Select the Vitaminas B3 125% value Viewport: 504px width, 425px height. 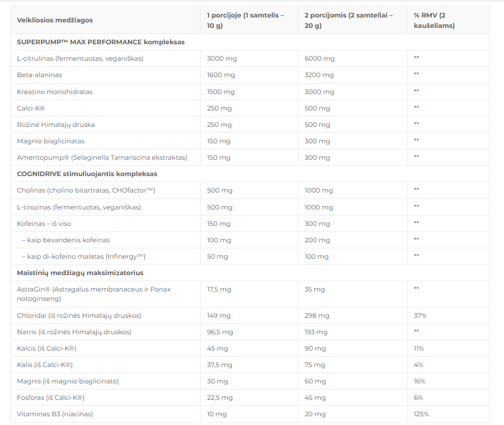point(421,414)
